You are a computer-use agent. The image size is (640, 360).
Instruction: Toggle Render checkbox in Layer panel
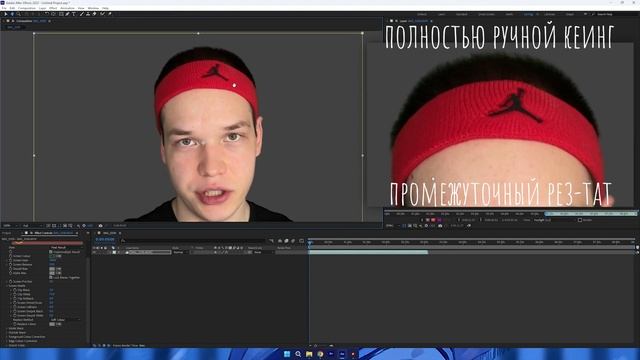(580, 220)
